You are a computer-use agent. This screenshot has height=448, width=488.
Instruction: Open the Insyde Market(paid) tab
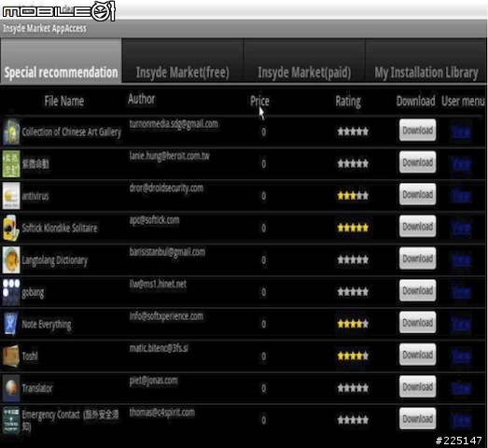pos(304,62)
